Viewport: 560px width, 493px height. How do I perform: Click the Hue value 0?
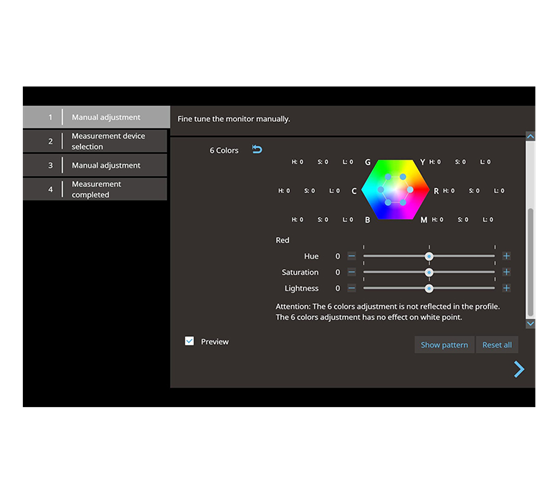click(338, 256)
